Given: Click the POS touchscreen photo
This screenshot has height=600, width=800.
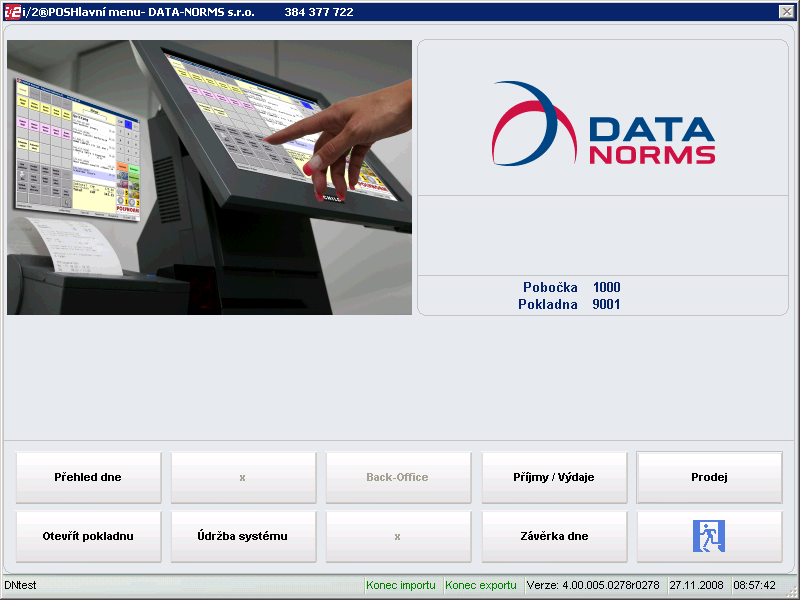Looking at the screenshot, I should click(x=209, y=178).
